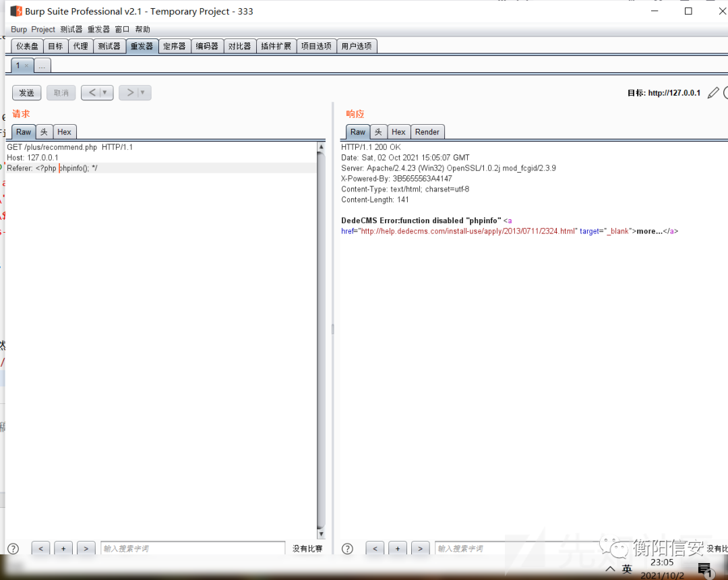Click the response pane help question icon
The width and height of the screenshot is (728, 580).
(347, 548)
